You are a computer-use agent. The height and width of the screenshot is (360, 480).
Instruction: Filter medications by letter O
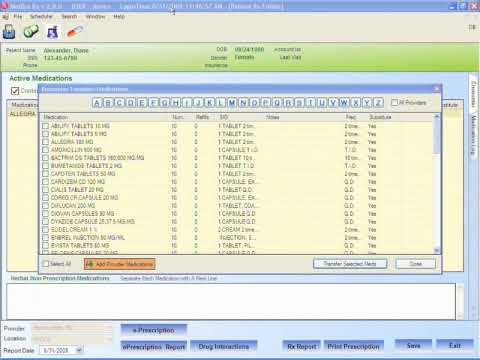(x=254, y=103)
